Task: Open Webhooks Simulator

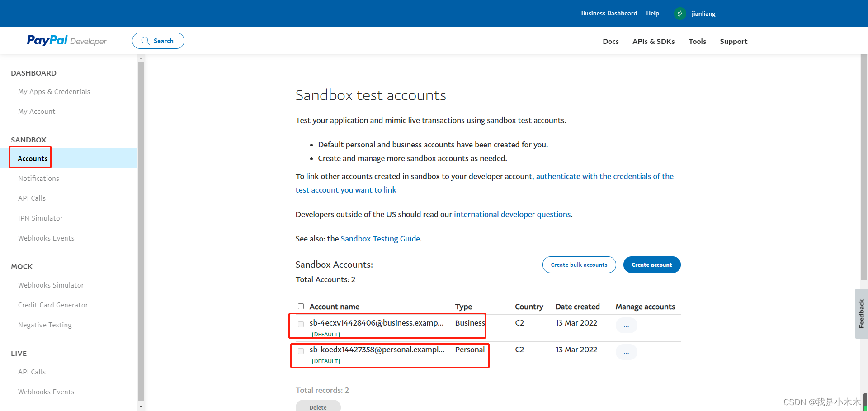Action: [51, 285]
